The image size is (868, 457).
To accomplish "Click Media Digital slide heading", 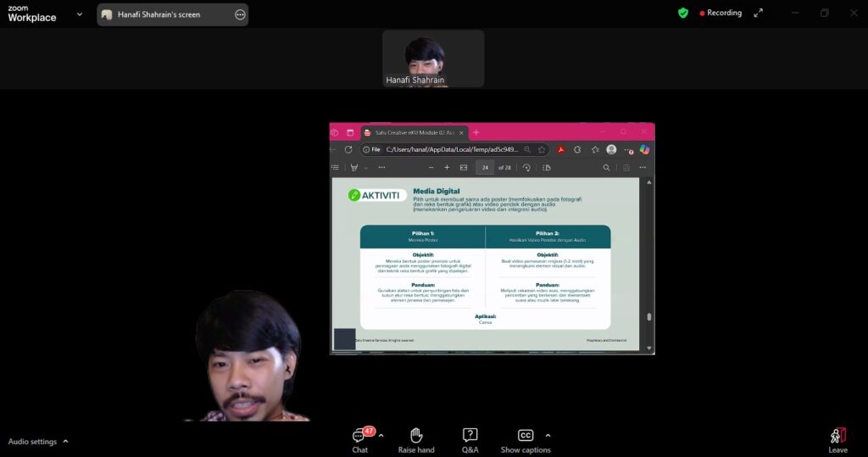I will click(437, 191).
